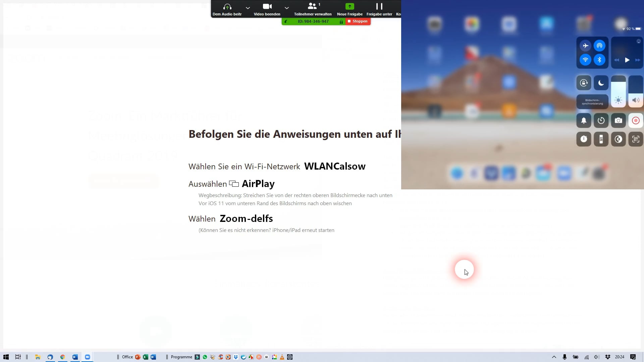Viewport: 644px width, 362px height.
Task: Open Windows Action Center notifications
Action: [x=633, y=357]
